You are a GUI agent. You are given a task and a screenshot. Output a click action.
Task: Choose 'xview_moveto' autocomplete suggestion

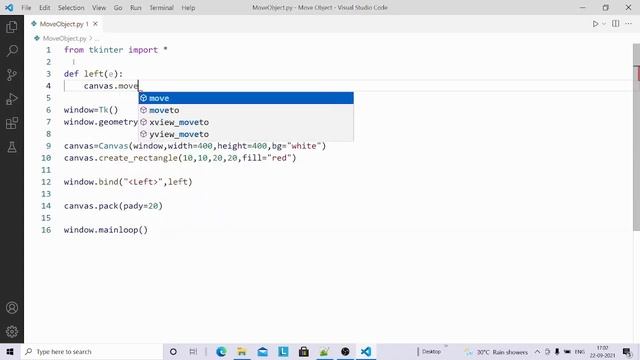[246, 122]
